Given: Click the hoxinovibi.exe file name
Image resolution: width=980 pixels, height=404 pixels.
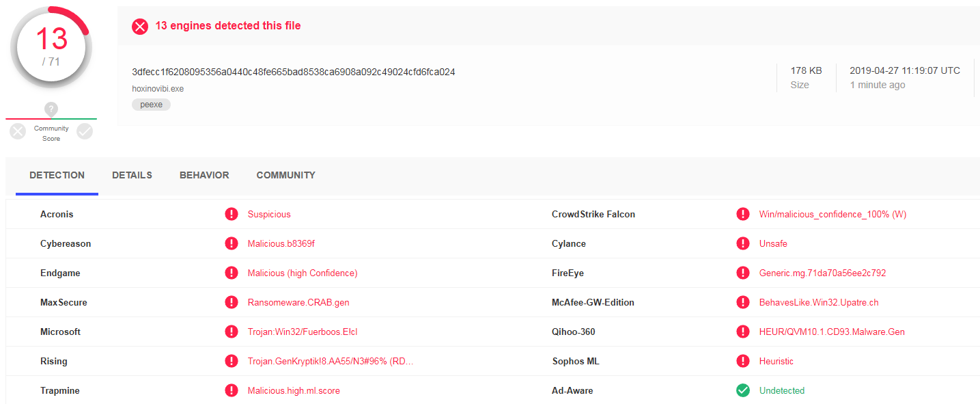Looking at the screenshot, I should click(158, 89).
